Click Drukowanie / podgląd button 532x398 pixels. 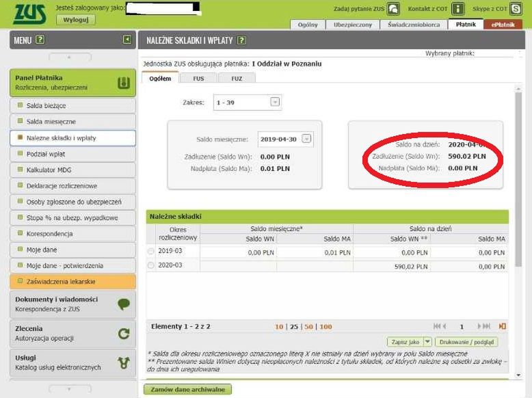coord(466,342)
